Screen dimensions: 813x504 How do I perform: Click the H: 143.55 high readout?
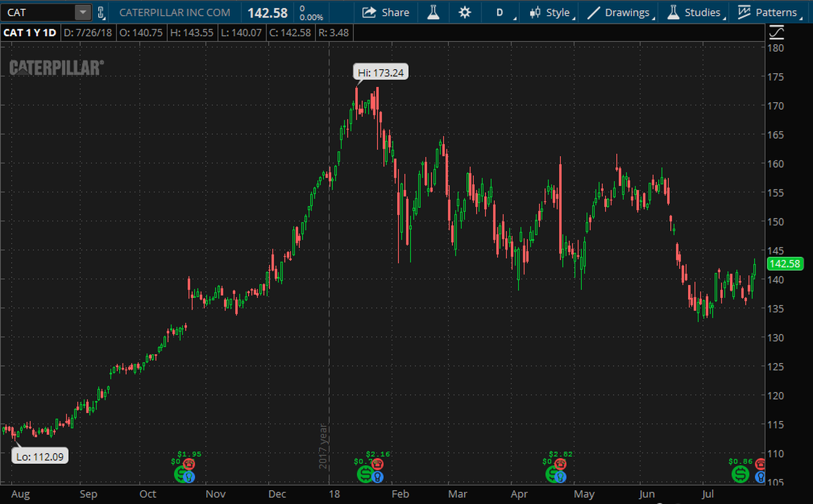(x=193, y=33)
